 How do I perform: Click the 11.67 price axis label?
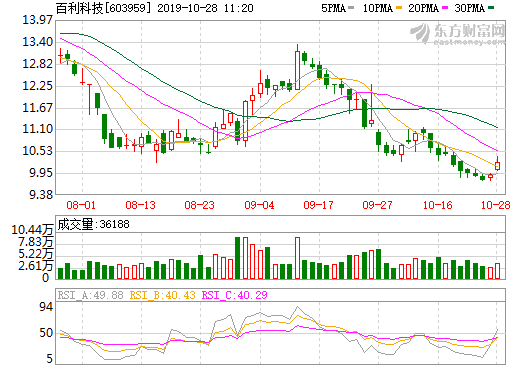[37, 108]
